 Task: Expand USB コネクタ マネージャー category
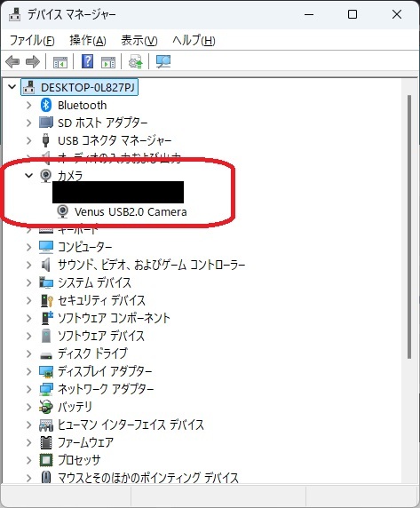coord(28,140)
